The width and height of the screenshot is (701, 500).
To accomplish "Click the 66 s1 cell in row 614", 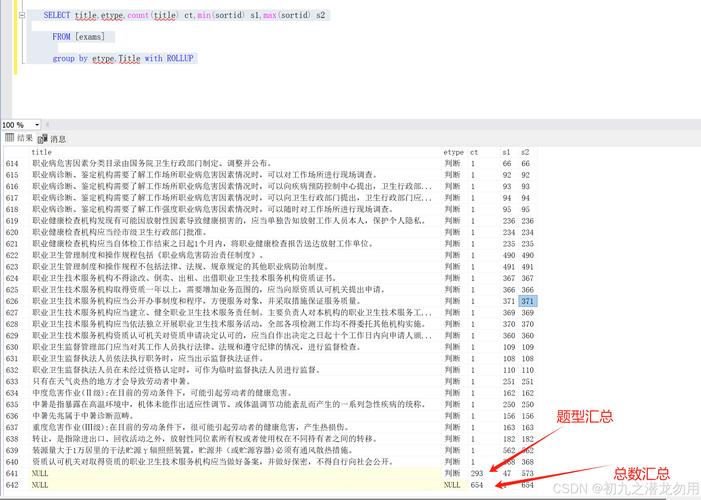I will (x=507, y=164).
